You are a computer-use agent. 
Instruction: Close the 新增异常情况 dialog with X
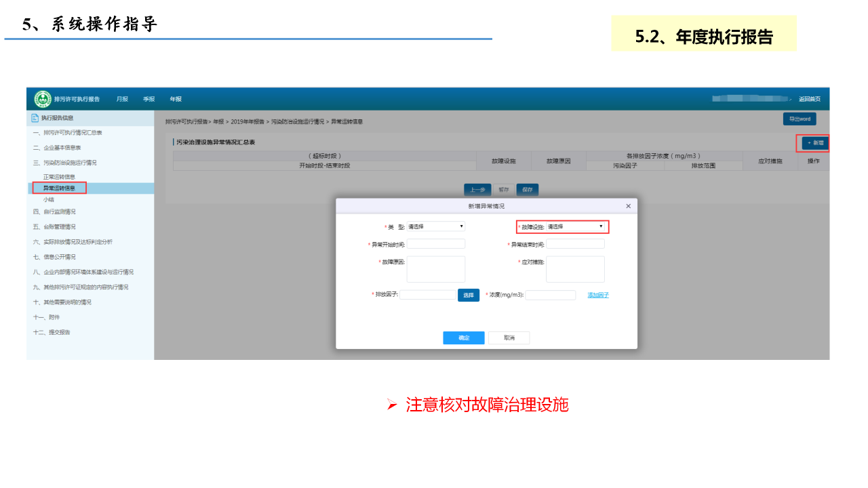tap(628, 206)
